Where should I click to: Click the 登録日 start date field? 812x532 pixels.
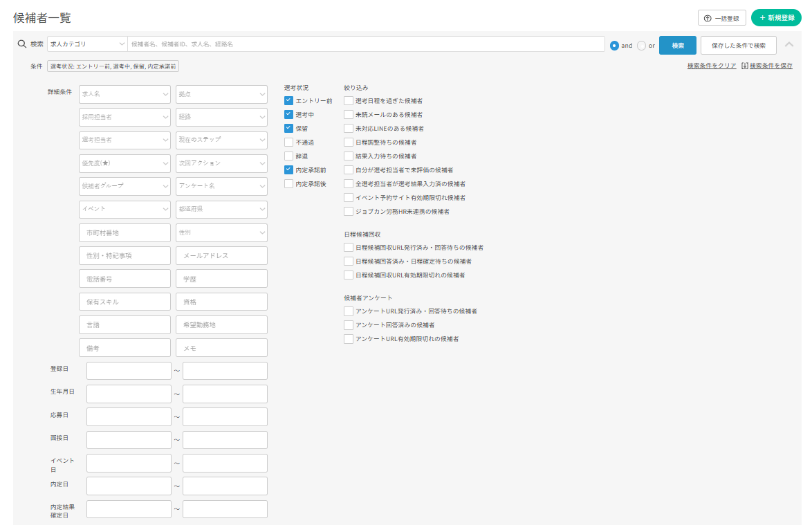[x=129, y=371]
